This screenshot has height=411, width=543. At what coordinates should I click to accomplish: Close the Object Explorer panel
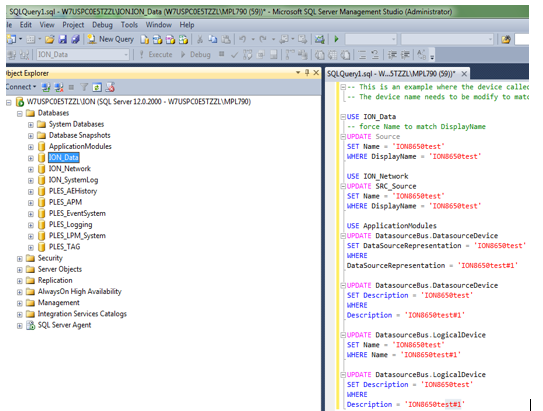coord(316,73)
